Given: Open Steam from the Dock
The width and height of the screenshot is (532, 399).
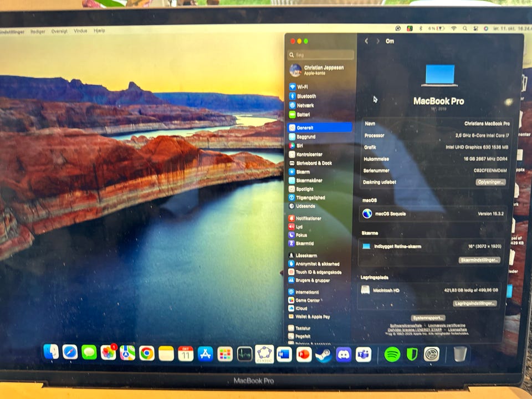Looking at the screenshot, I should pyautogui.click(x=323, y=355).
